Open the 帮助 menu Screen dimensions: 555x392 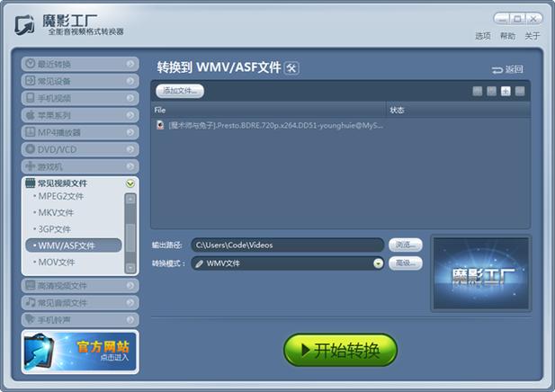[507, 36]
